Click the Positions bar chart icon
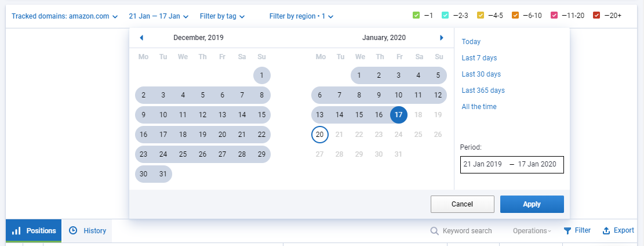This screenshot has height=246, width=644. (x=16, y=231)
